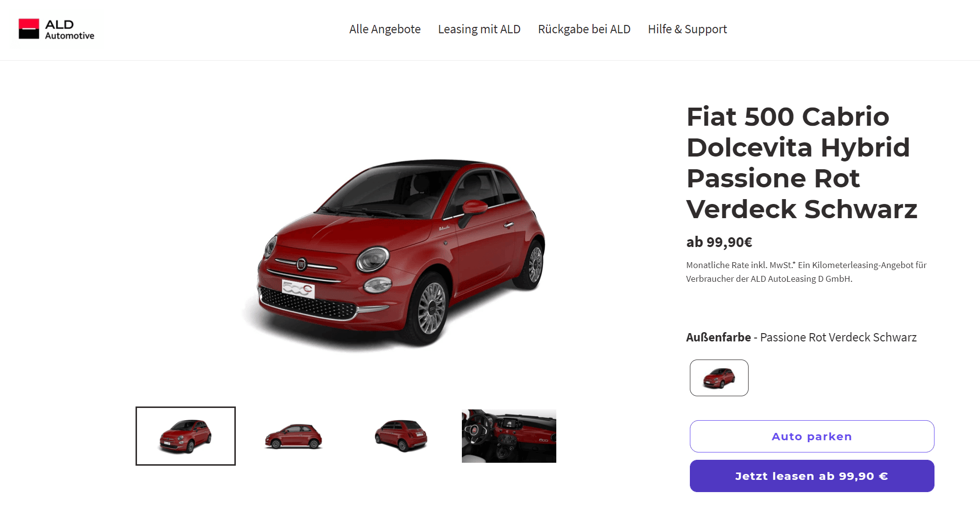Click the Auto parken button
This screenshot has width=980, height=519.
(x=812, y=436)
